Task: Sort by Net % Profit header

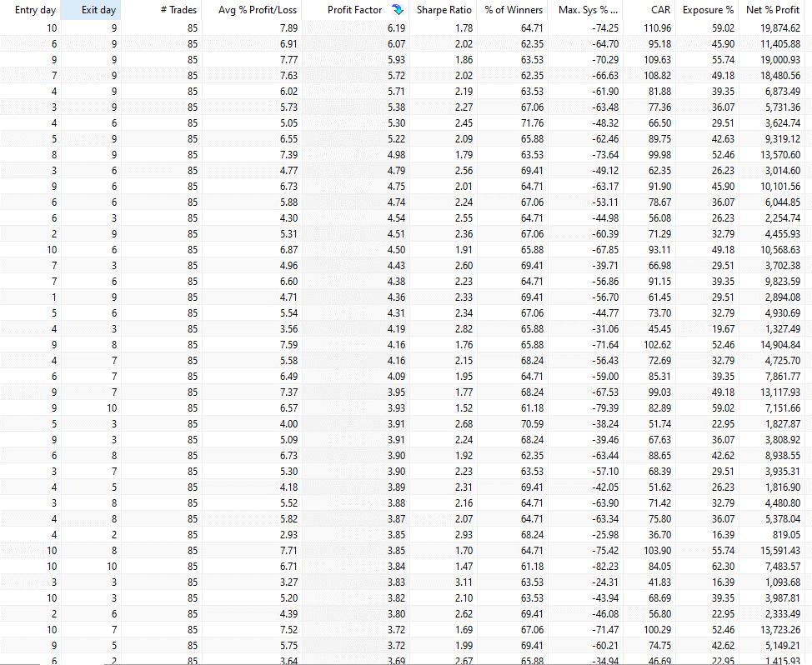Action: pos(774,10)
